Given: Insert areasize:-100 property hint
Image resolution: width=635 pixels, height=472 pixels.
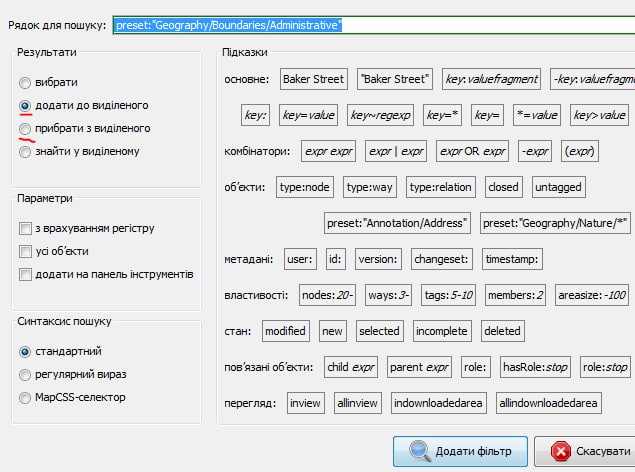Looking at the screenshot, I should click(x=592, y=295).
